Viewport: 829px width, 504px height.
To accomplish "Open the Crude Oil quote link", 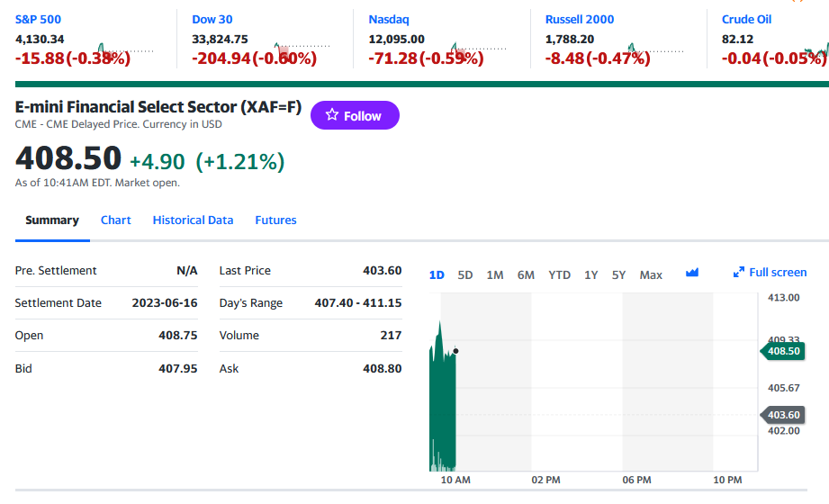I will [x=746, y=20].
